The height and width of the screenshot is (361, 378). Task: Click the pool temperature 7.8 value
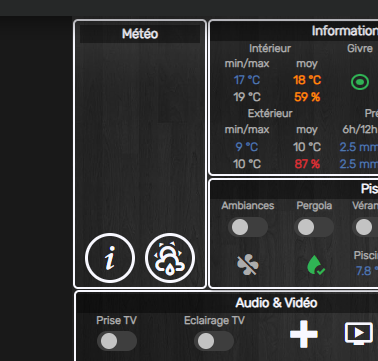[x=367, y=271]
